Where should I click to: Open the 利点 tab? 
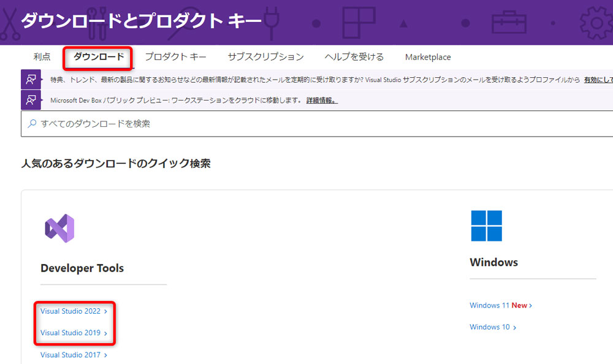[x=42, y=57]
